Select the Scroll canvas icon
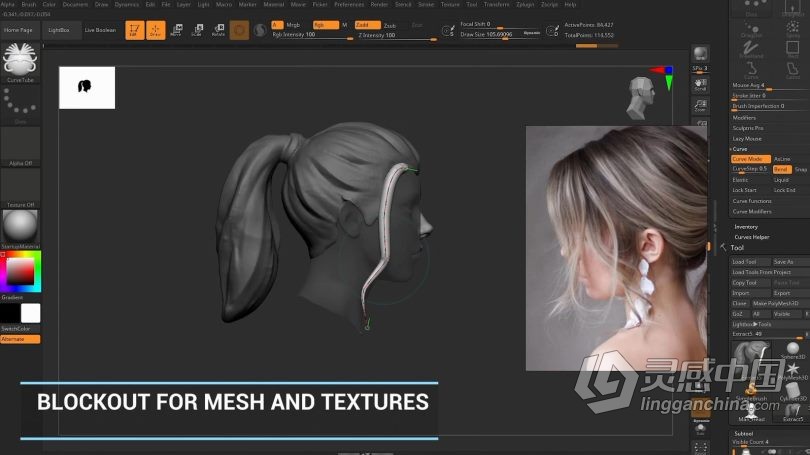The height and width of the screenshot is (455, 810). click(x=700, y=85)
